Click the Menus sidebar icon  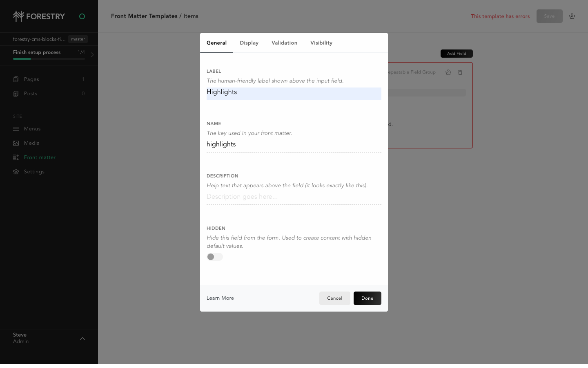(16, 129)
